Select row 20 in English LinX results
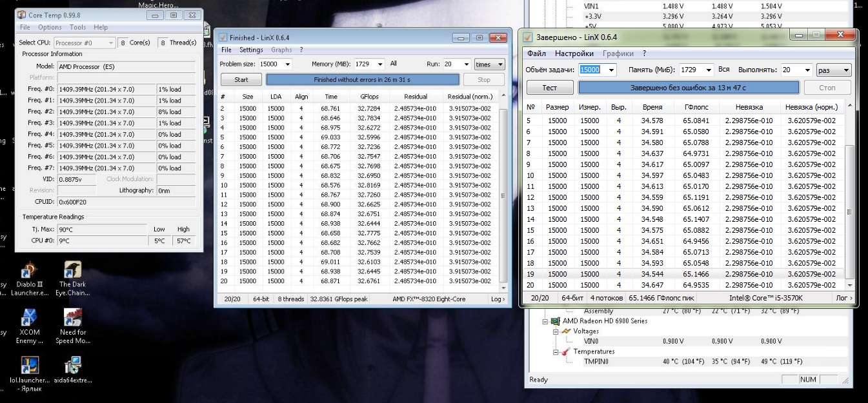 click(359, 281)
